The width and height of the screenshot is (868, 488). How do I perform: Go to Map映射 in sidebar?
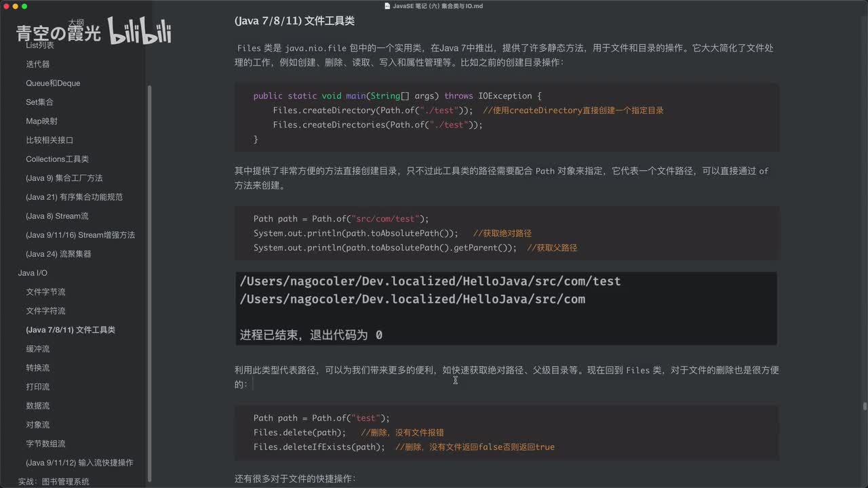[41, 121]
